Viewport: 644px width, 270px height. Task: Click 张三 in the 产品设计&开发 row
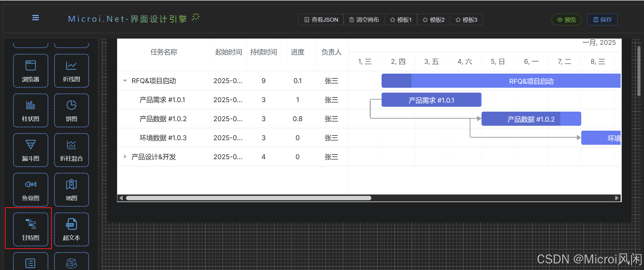(x=331, y=157)
